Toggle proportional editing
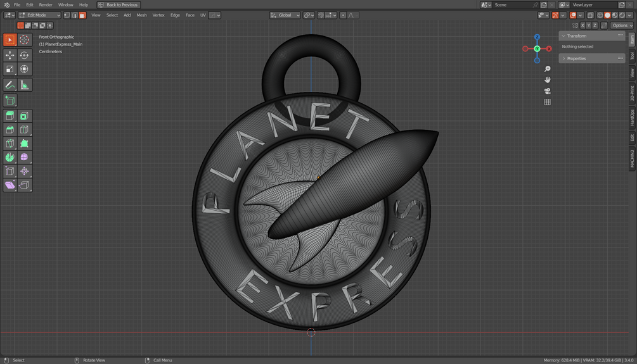The height and width of the screenshot is (364, 637). click(343, 15)
